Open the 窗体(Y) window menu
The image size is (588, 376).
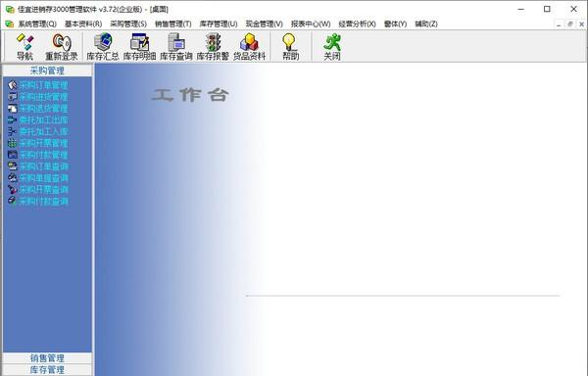tap(395, 23)
